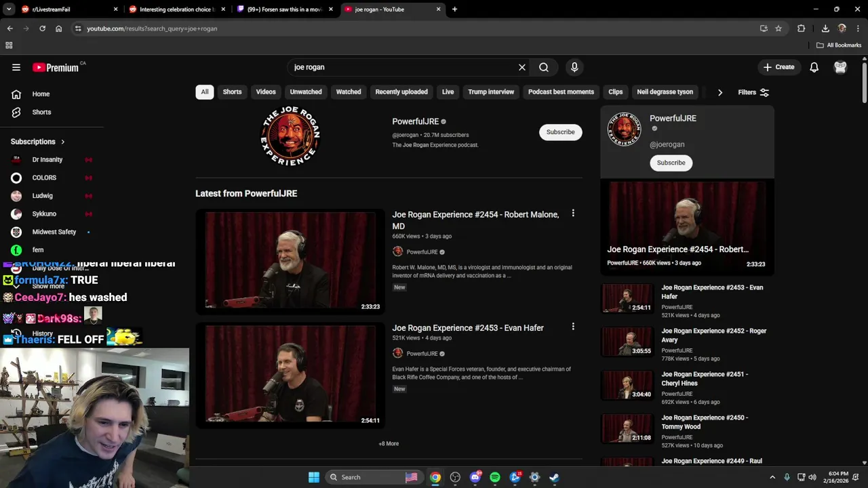Open a new Chrome tab

point(454,9)
